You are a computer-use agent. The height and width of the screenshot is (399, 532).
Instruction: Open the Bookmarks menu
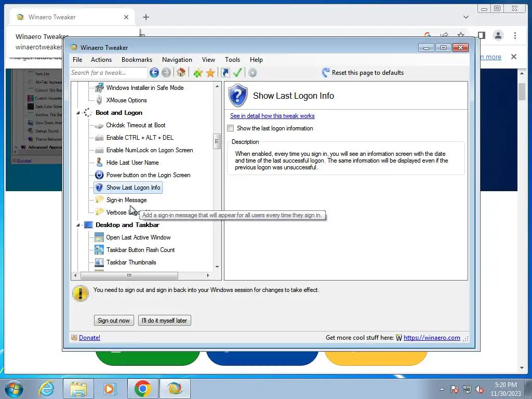tap(137, 60)
